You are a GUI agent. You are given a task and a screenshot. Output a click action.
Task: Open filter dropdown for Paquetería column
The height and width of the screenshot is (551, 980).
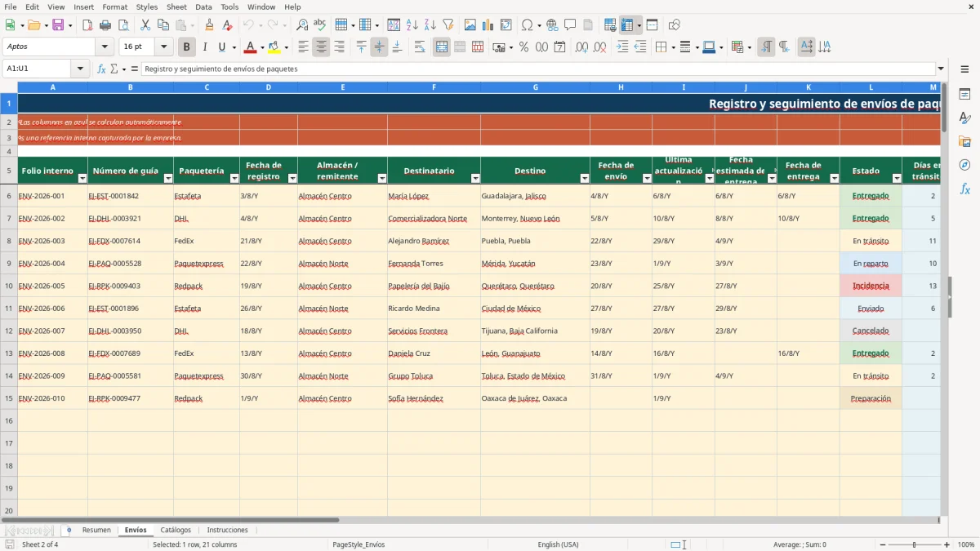pyautogui.click(x=234, y=178)
